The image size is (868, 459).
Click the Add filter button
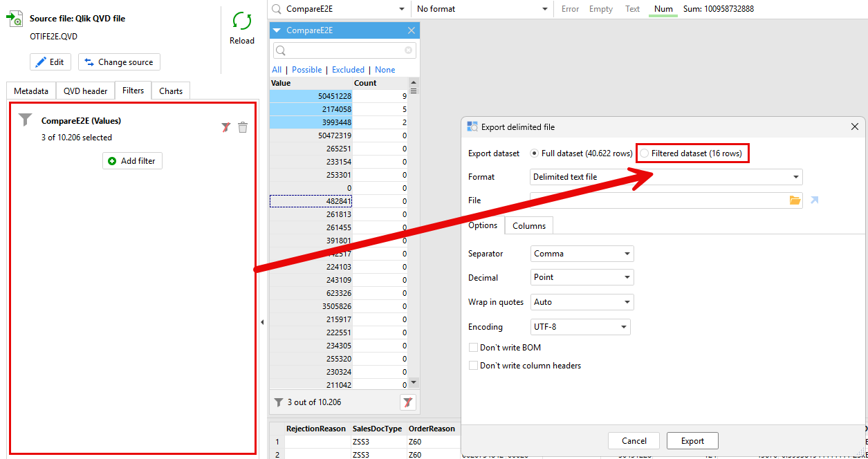132,161
